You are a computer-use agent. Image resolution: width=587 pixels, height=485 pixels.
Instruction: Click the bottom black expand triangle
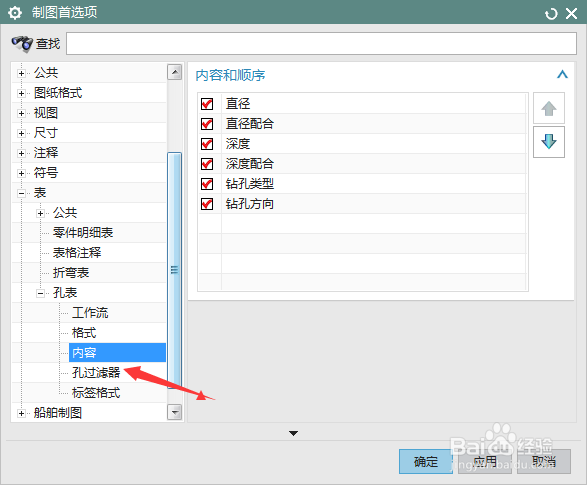click(x=294, y=433)
